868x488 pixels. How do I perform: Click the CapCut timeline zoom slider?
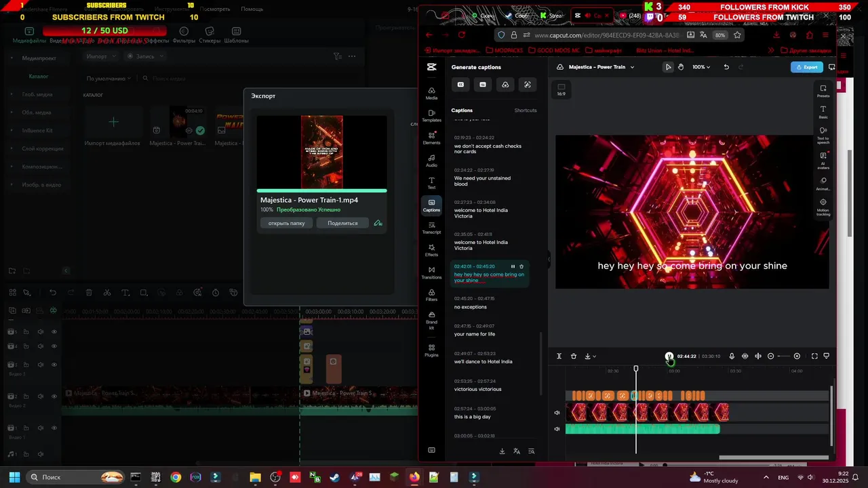click(783, 356)
